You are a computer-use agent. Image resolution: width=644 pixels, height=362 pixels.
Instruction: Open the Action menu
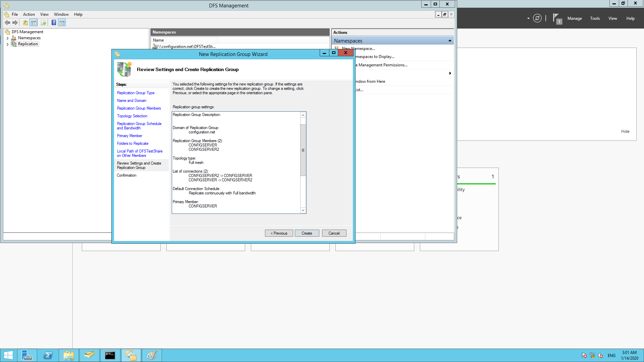[x=29, y=14]
